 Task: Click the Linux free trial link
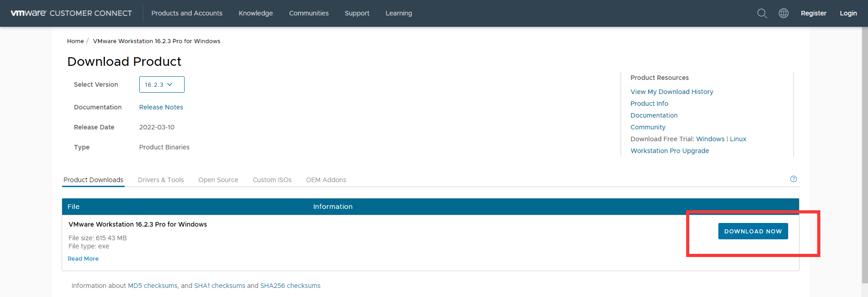pyautogui.click(x=738, y=139)
